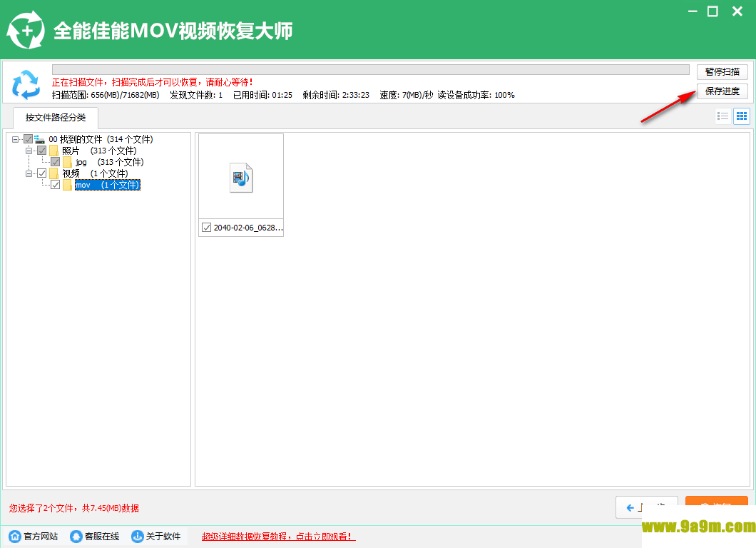Click the 速度: 7(MB)/秒 text
This screenshot has width=756, height=548.
(407, 95)
